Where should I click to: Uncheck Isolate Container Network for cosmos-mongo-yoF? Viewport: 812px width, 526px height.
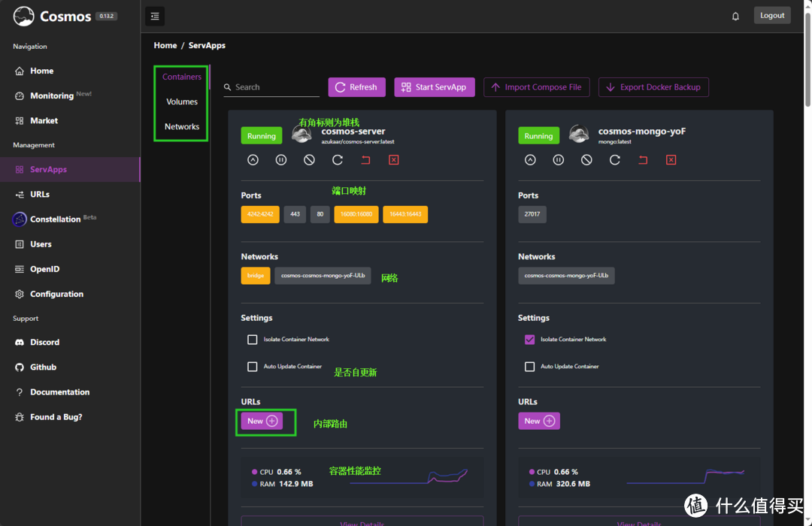529,340
